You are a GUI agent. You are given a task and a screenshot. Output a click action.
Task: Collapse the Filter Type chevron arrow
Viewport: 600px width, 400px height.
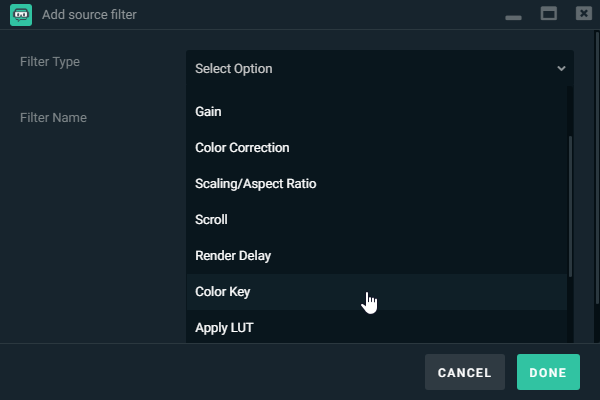[561, 69]
